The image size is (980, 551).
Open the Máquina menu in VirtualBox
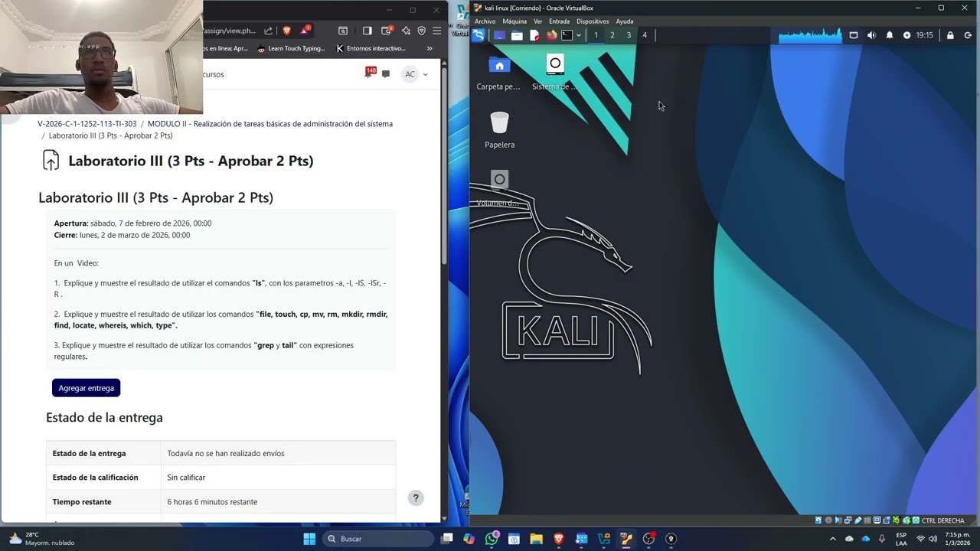(x=514, y=21)
